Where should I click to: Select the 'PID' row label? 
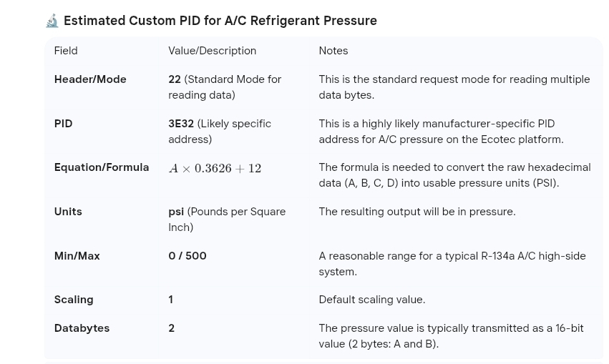(63, 124)
